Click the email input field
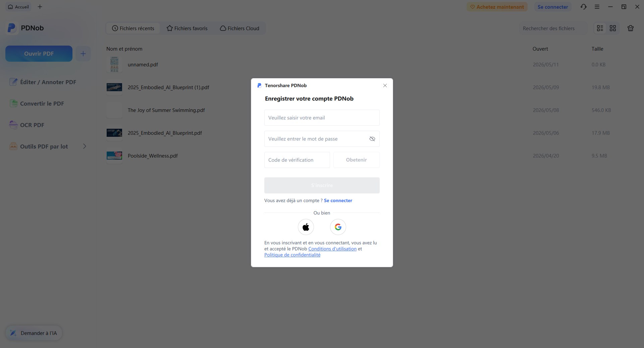 (322, 118)
